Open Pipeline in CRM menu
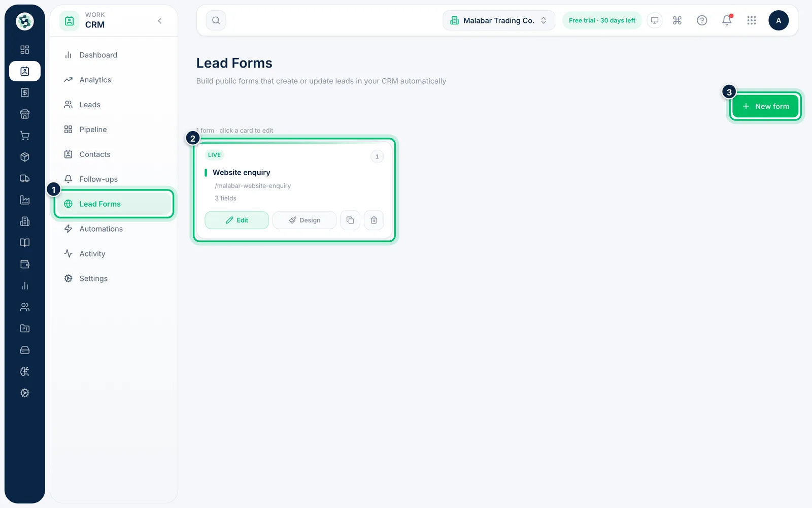Viewport: 812px width, 508px height. [114, 130]
